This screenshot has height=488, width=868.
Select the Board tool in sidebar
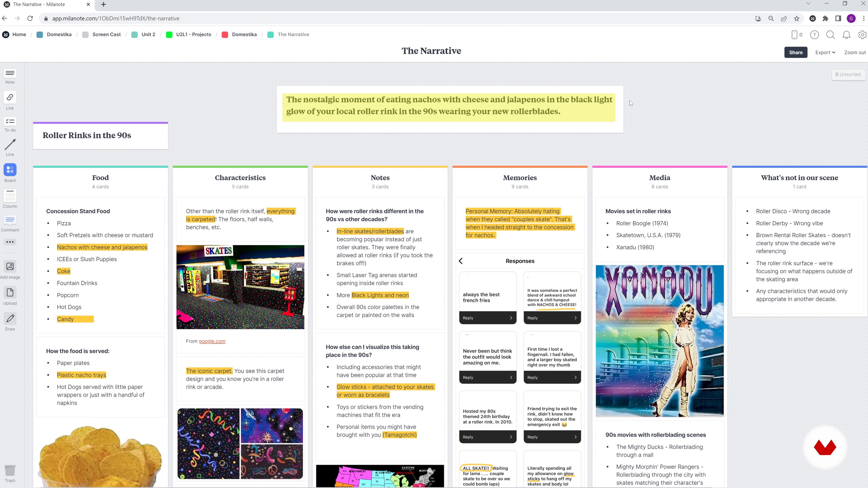10,173
